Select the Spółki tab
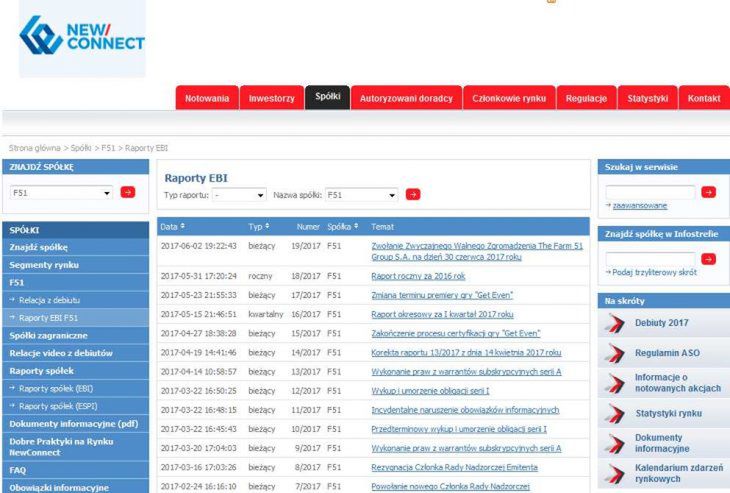Viewport: 730px width, 493px height. (x=328, y=97)
